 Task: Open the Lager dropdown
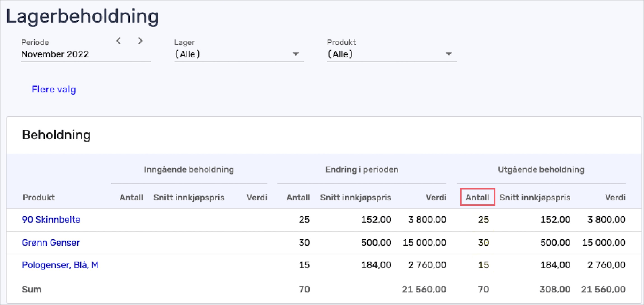pyautogui.click(x=239, y=54)
